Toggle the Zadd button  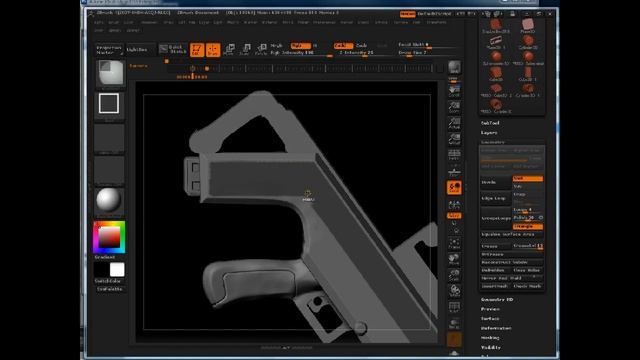(343, 46)
